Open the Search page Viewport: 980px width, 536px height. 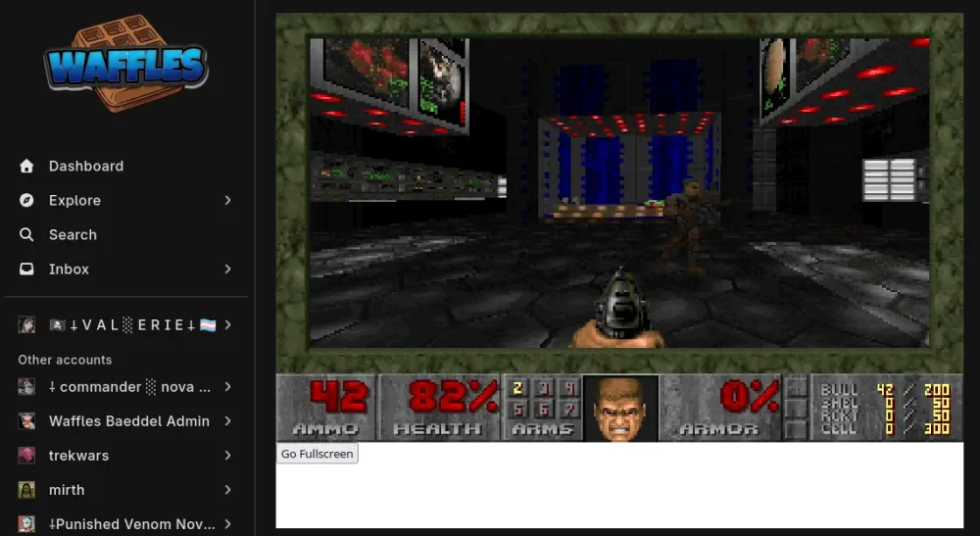[73, 235]
